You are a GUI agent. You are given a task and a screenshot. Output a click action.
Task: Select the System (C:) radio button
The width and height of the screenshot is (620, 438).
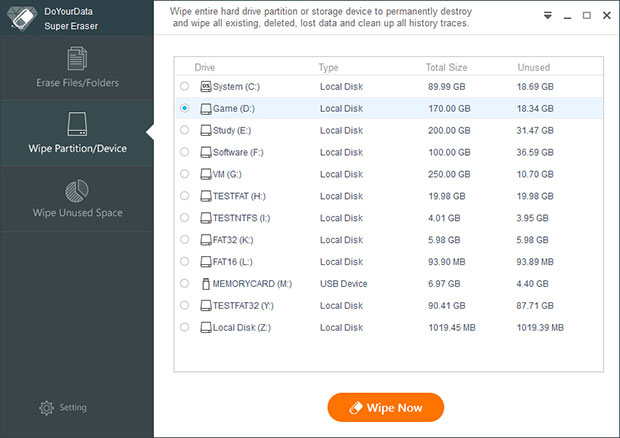click(184, 86)
